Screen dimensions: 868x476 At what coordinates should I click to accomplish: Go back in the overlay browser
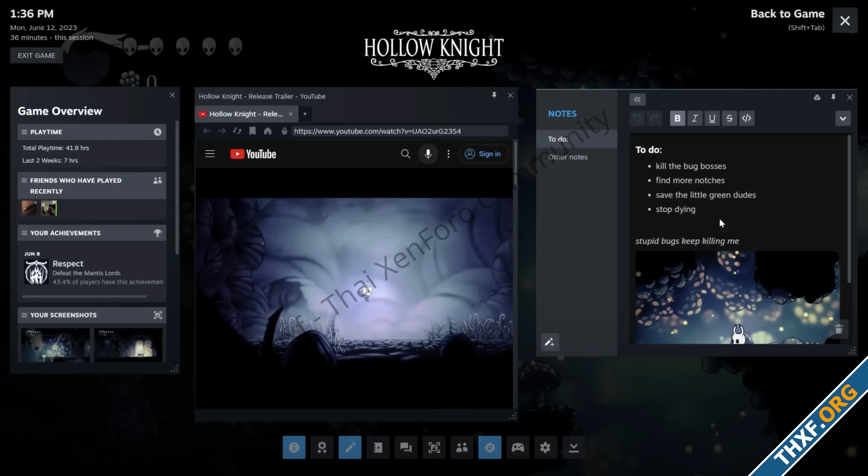pyautogui.click(x=207, y=131)
